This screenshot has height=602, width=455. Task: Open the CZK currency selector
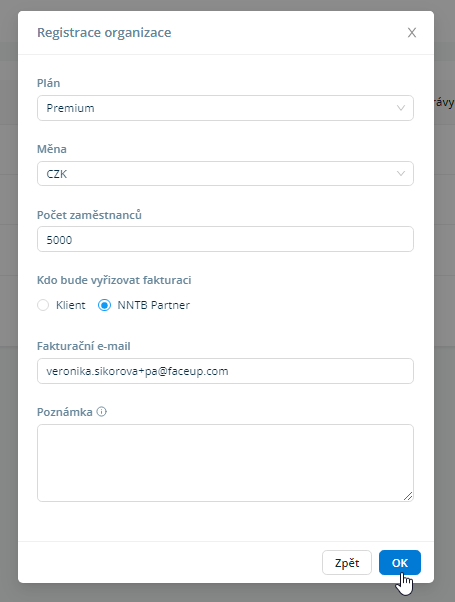click(x=225, y=174)
